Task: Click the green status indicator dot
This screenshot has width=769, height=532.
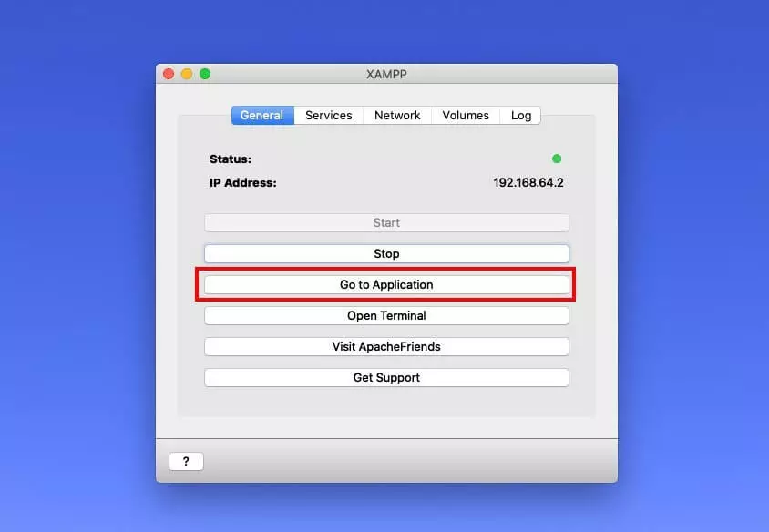Action: [x=557, y=159]
